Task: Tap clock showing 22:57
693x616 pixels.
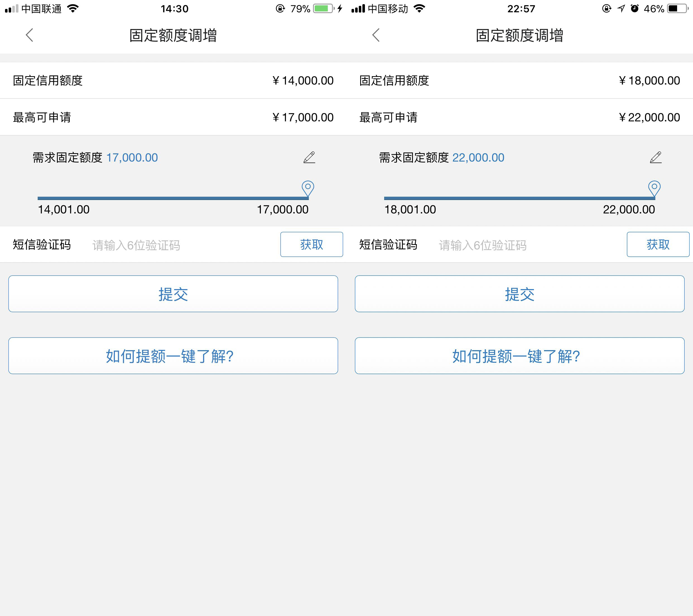Action: click(521, 9)
